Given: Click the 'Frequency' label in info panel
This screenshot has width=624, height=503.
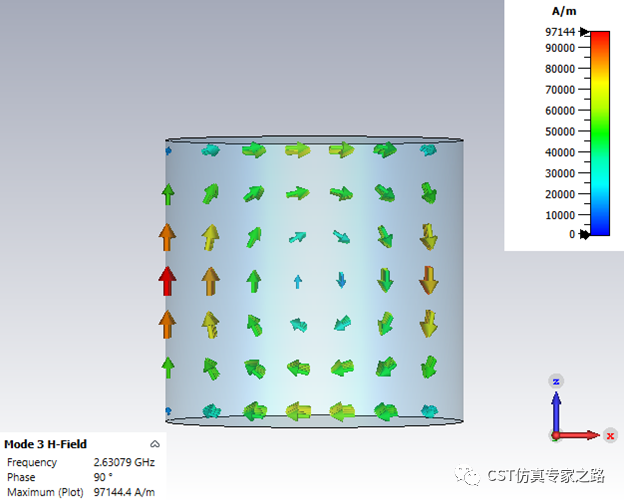Looking at the screenshot, I should tap(32, 462).
